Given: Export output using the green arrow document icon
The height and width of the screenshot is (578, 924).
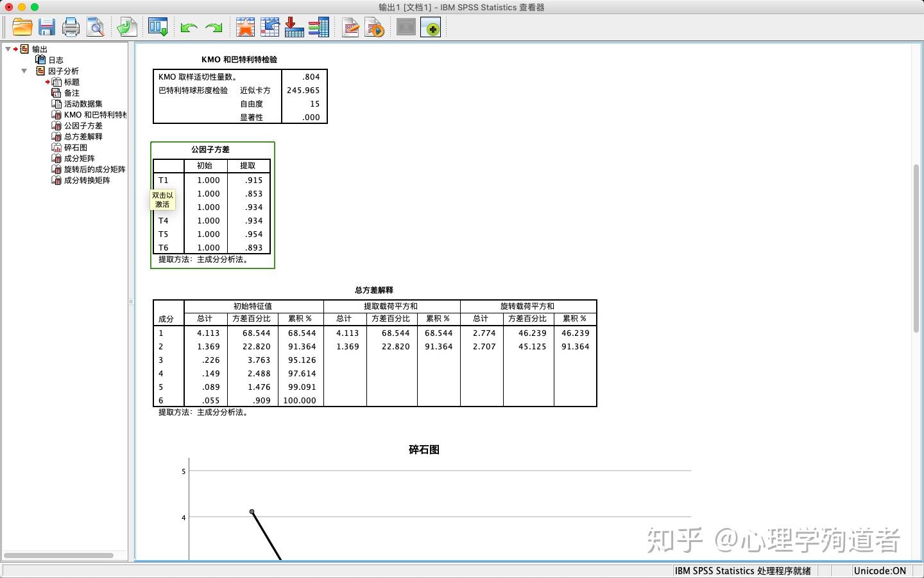Looking at the screenshot, I should [x=126, y=27].
